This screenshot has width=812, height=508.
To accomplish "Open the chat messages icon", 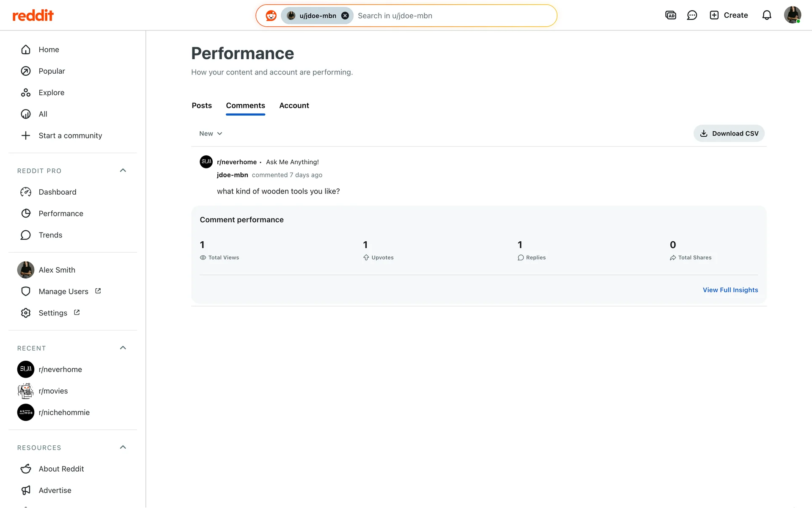I will 692,15.
